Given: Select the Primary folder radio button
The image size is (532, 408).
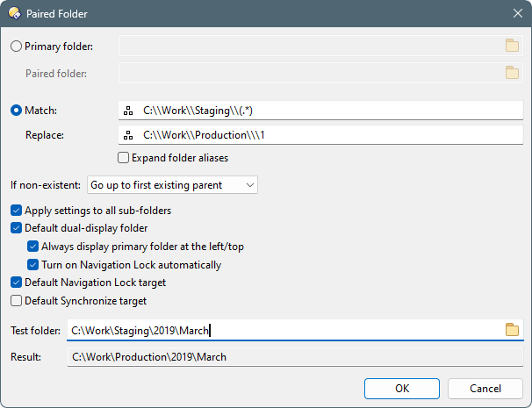Looking at the screenshot, I should coord(17,47).
